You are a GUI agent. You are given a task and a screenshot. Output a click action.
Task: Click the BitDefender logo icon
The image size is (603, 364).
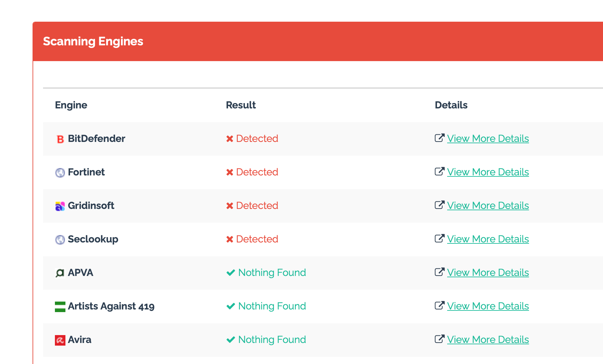(x=60, y=139)
